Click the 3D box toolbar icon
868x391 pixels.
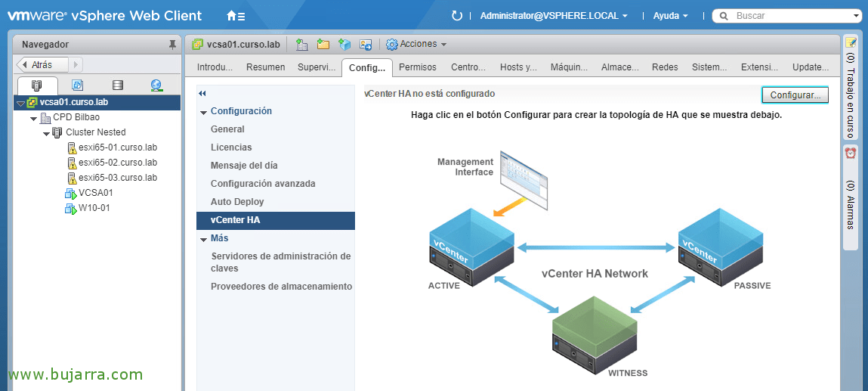[345, 45]
